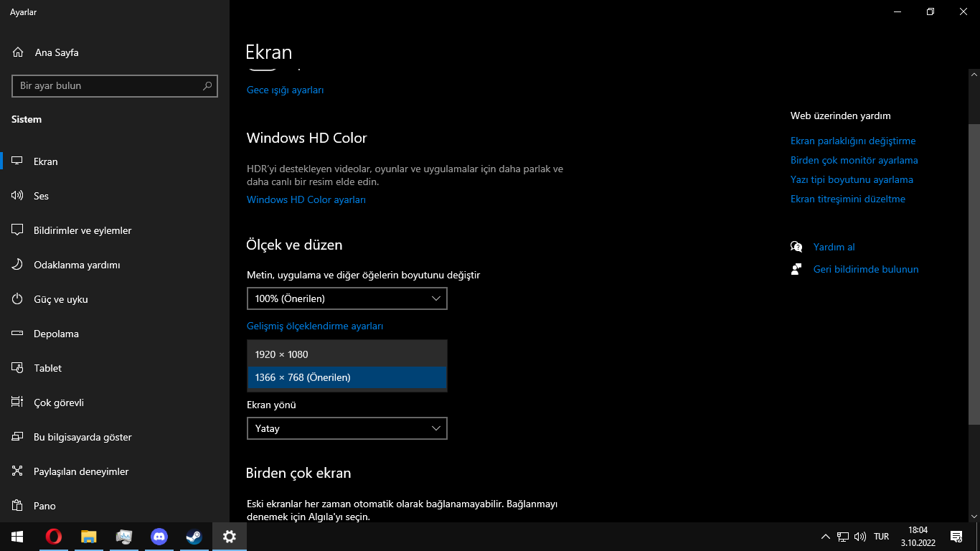Open Çok görevli multitasking icon
The width and height of the screenshot is (980, 551).
tap(18, 402)
